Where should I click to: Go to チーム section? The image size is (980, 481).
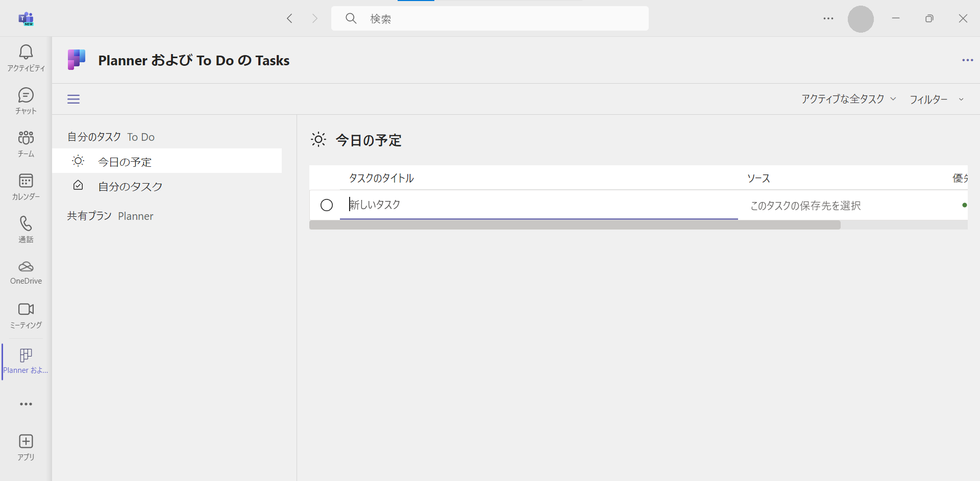(x=26, y=144)
